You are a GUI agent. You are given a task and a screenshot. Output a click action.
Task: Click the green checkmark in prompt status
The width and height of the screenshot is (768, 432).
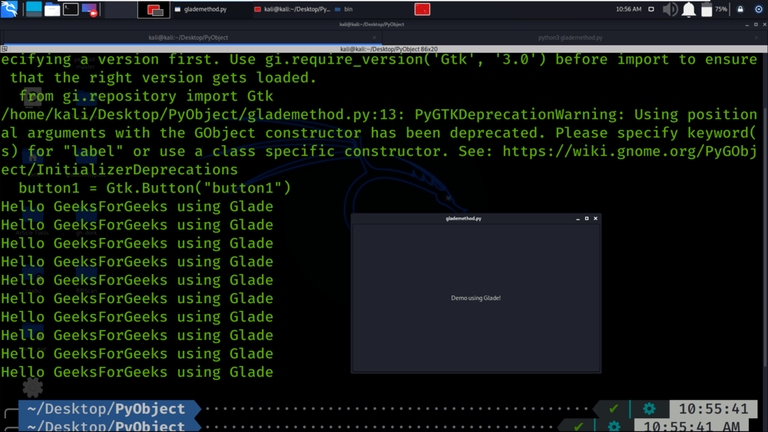pyautogui.click(x=613, y=408)
